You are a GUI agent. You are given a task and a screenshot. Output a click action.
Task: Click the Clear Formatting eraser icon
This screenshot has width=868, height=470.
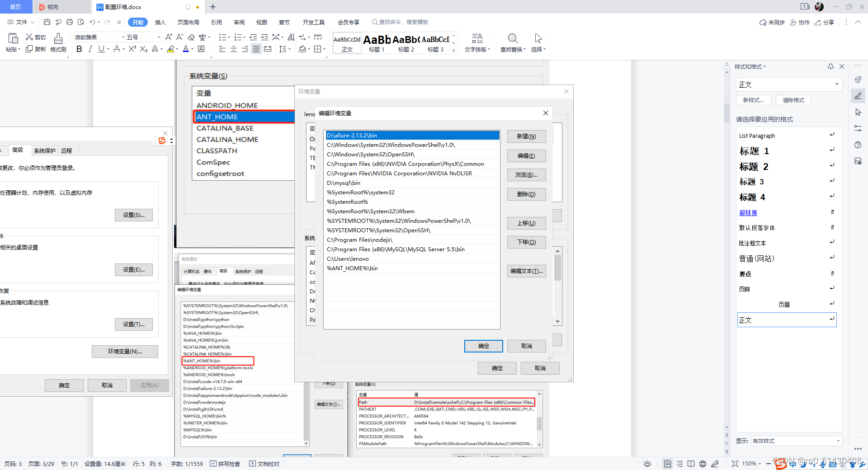[x=191, y=37]
